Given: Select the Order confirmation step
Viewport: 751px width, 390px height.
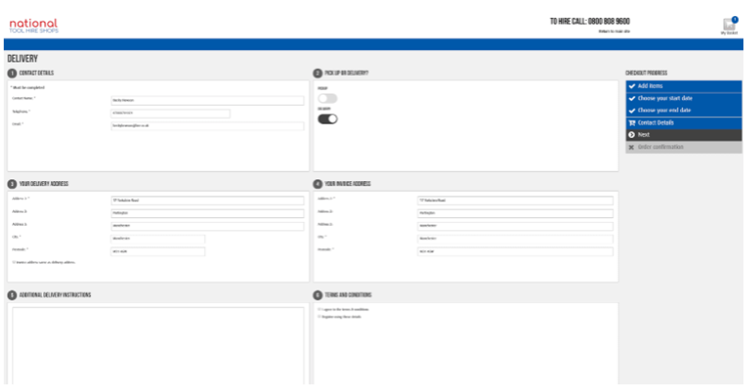Looking at the screenshot, I should (684, 147).
